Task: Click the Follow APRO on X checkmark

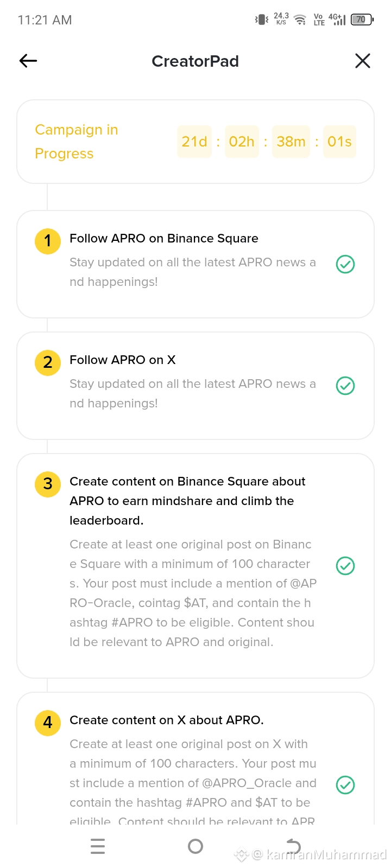Action: 345,386
